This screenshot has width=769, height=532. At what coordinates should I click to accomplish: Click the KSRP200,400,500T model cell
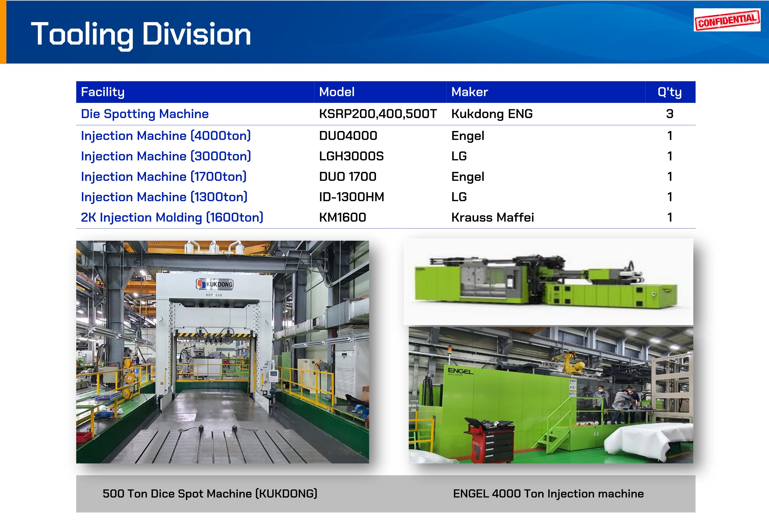point(377,114)
